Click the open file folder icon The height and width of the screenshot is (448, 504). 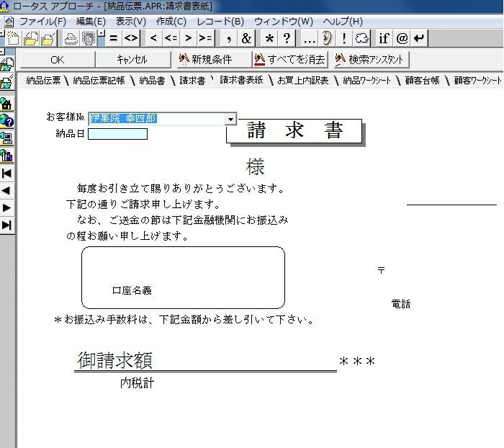(31, 38)
